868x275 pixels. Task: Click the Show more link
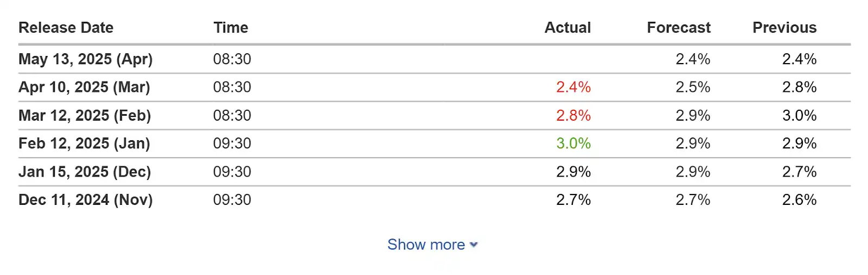tap(426, 245)
